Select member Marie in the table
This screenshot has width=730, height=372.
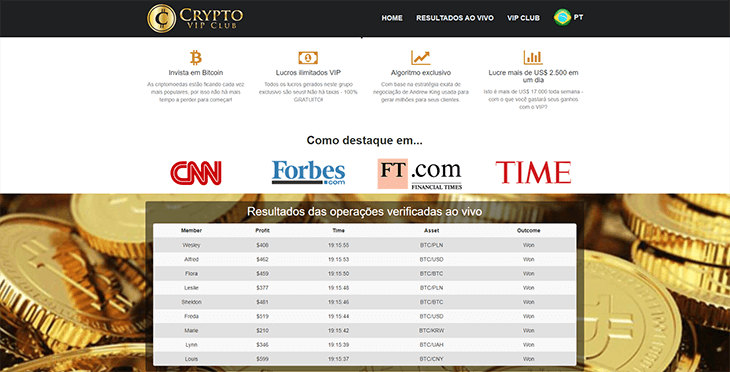pos(191,331)
